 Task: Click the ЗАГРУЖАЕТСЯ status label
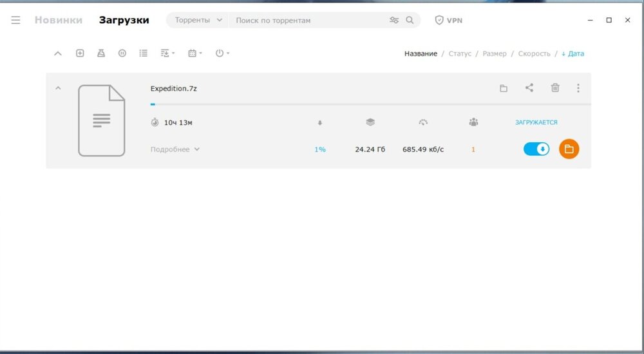tap(536, 122)
